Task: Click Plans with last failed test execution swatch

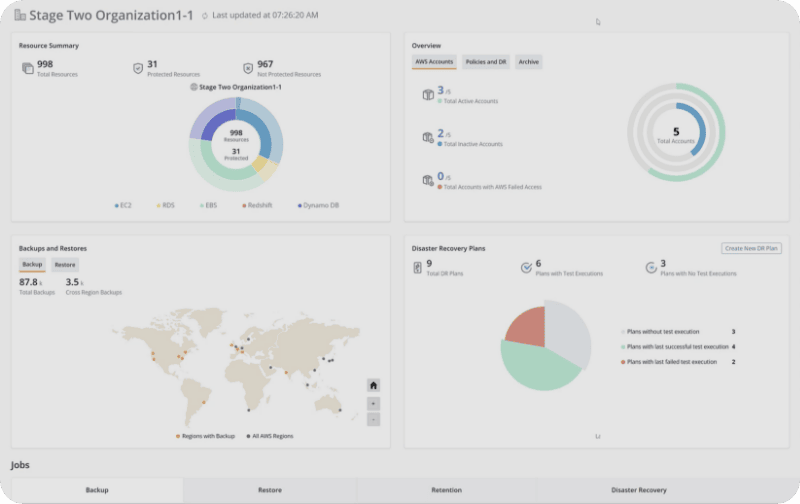Action: (x=623, y=362)
